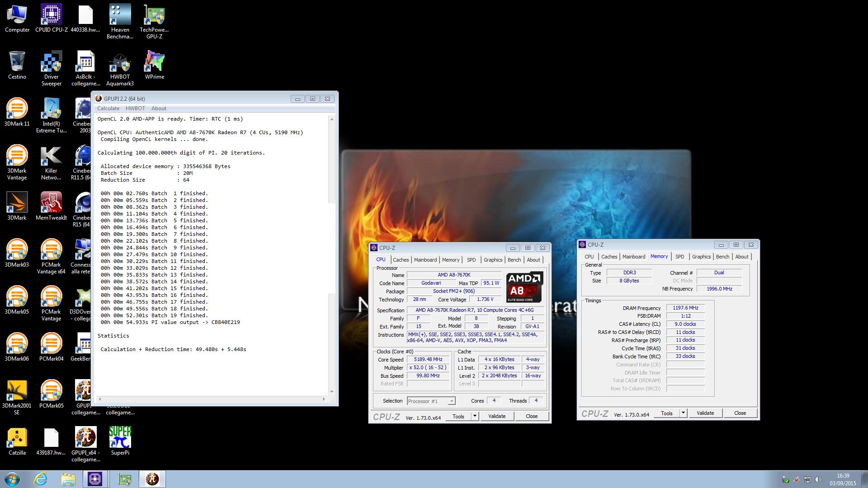Launch HWBOT Aquamark3 shortcut
Screen dimensions: 868x488
120,69
